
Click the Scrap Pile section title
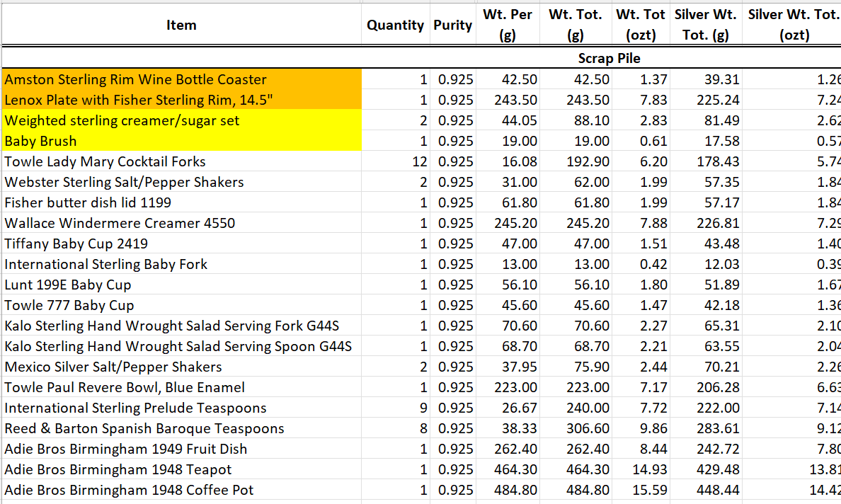point(609,58)
